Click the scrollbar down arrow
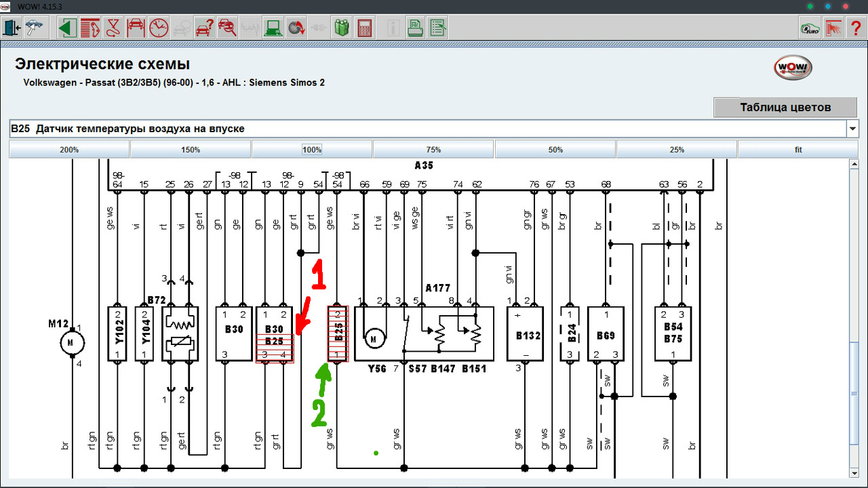Screen dimensions: 868x488 point(854,472)
